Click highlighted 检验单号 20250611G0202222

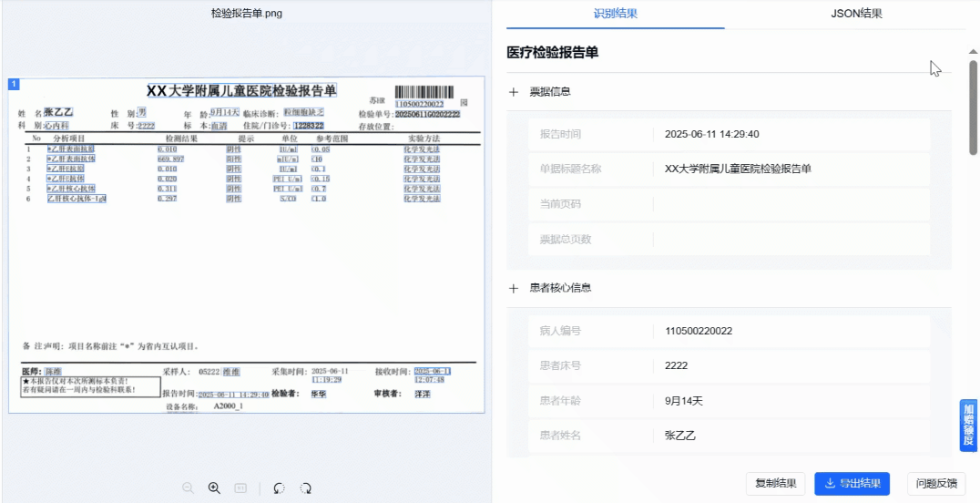click(x=427, y=115)
